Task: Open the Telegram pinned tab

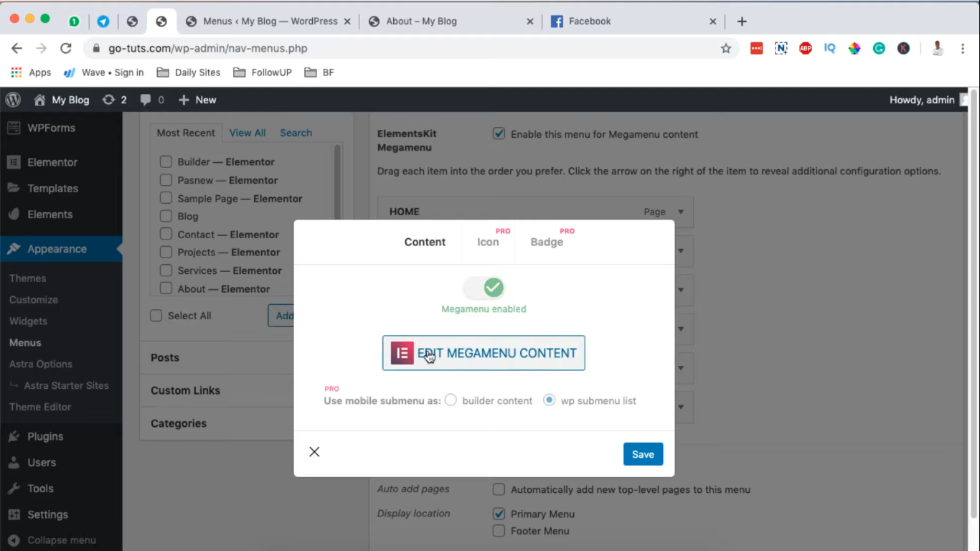Action: (x=103, y=22)
